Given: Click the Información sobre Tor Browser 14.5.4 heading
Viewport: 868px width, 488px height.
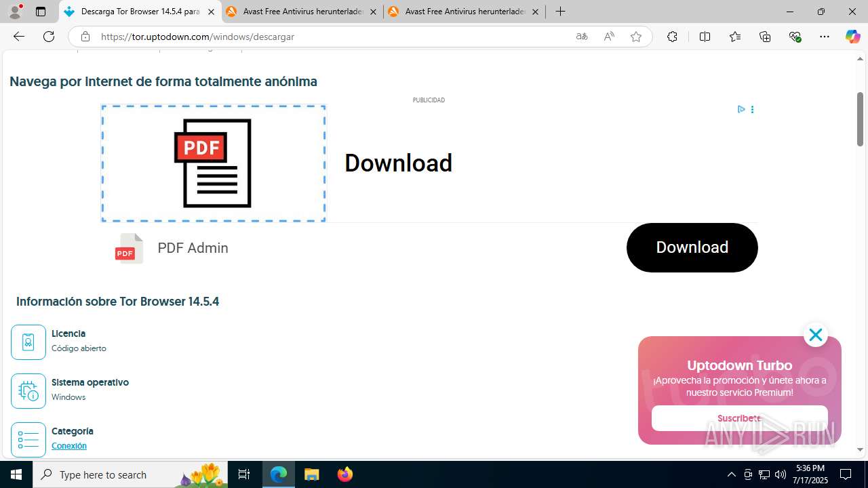Looking at the screenshot, I should pyautogui.click(x=117, y=302).
